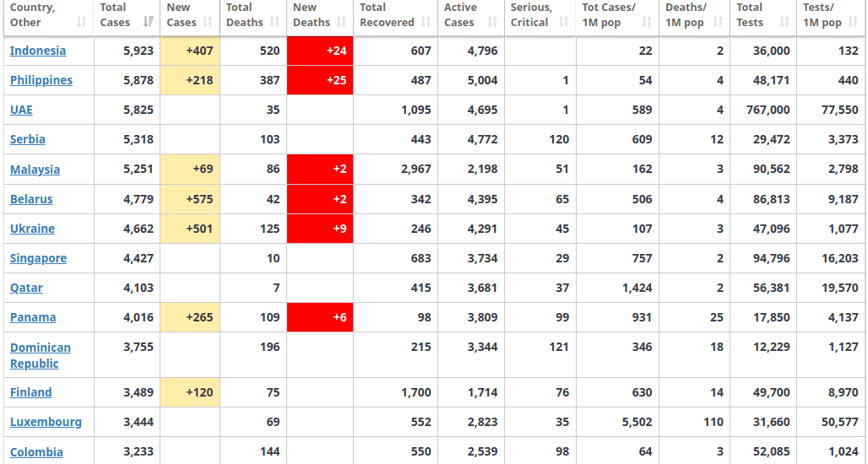Select Belarus' tests per million 9,187
Image resolution: width=868 pixels, height=464 pixels.
[x=843, y=199]
